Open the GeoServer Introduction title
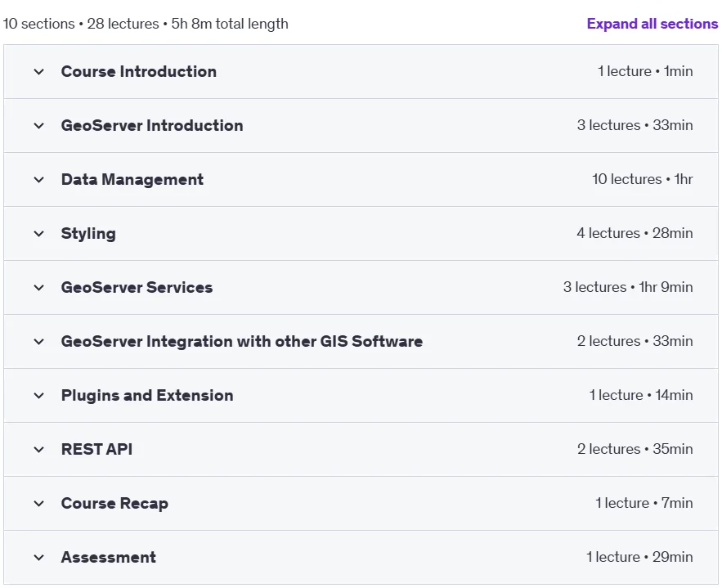 click(x=152, y=125)
